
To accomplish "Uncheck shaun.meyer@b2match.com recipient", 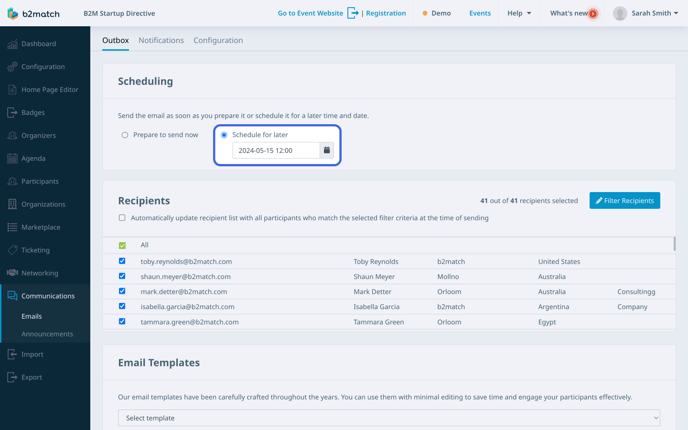I will pyautogui.click(x=122, y=276).
